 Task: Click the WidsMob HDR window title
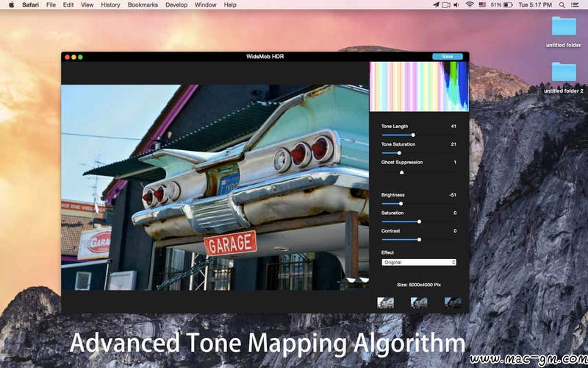[265, 57]
